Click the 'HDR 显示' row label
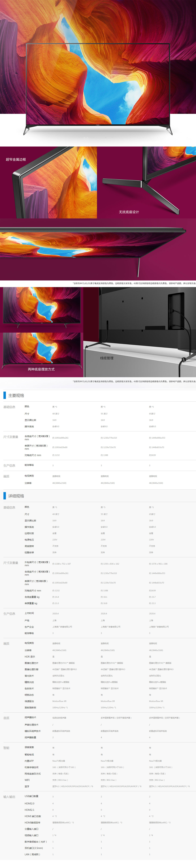This screenshot has width=196, height=868. coord(30,657)
